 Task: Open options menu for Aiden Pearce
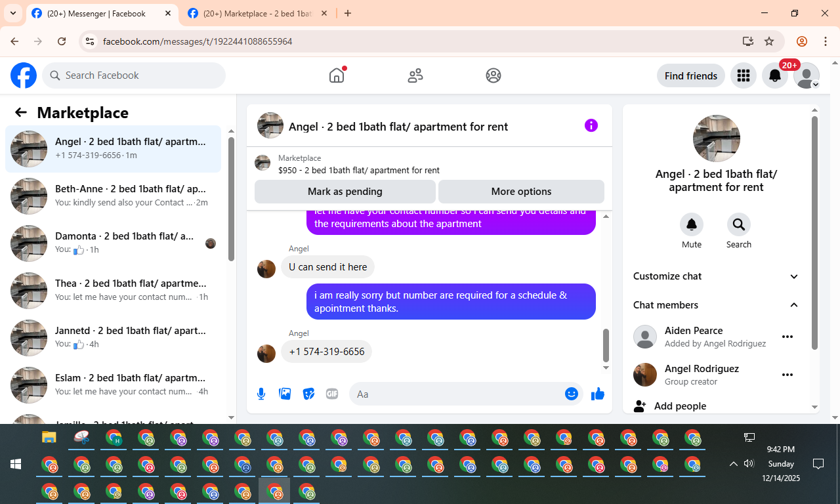point(787,337)
